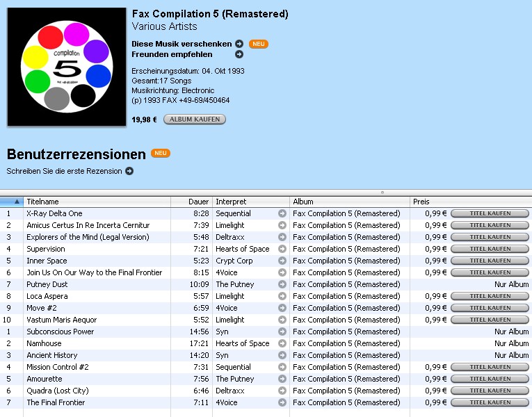
Task: Open Freunden empfehlen link
Action: [172, 54]
